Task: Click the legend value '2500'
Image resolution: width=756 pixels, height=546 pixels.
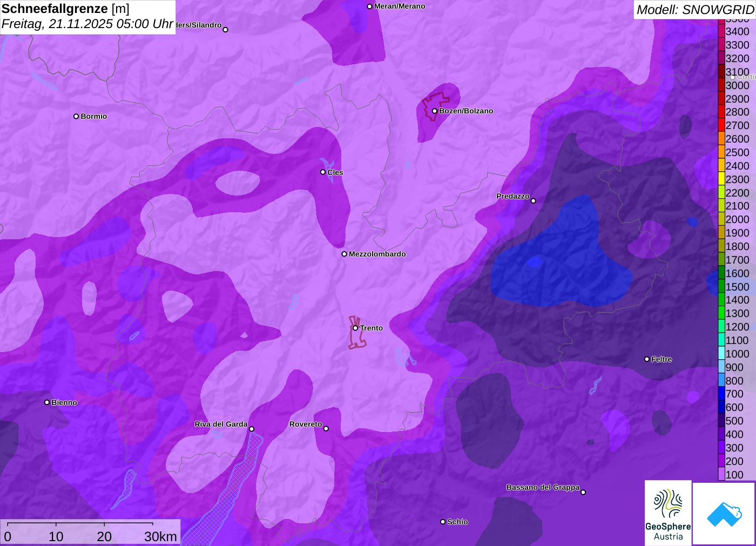Action: 737,152
